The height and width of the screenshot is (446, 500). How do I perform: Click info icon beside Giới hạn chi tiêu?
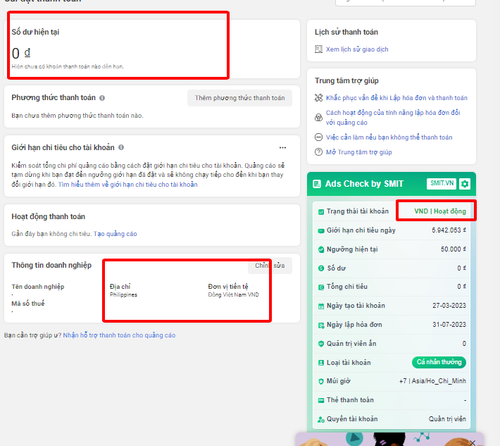(121, 147)
